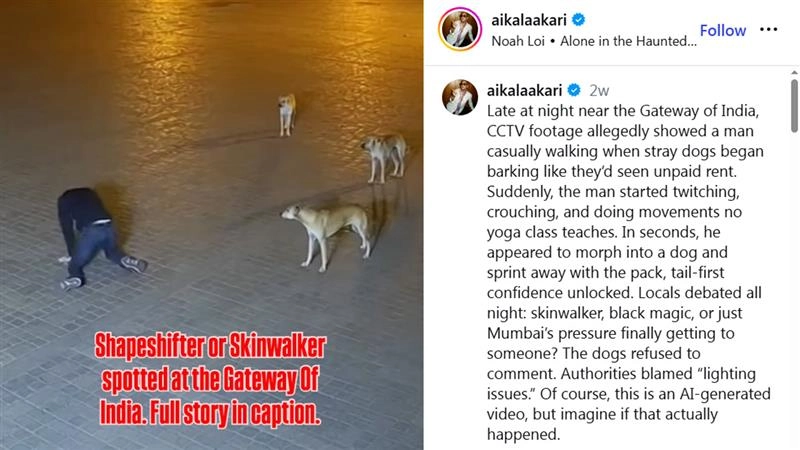800x450 pixels.
Task: Click the caption panel scrollbar thumb
Action: (794, 106)
